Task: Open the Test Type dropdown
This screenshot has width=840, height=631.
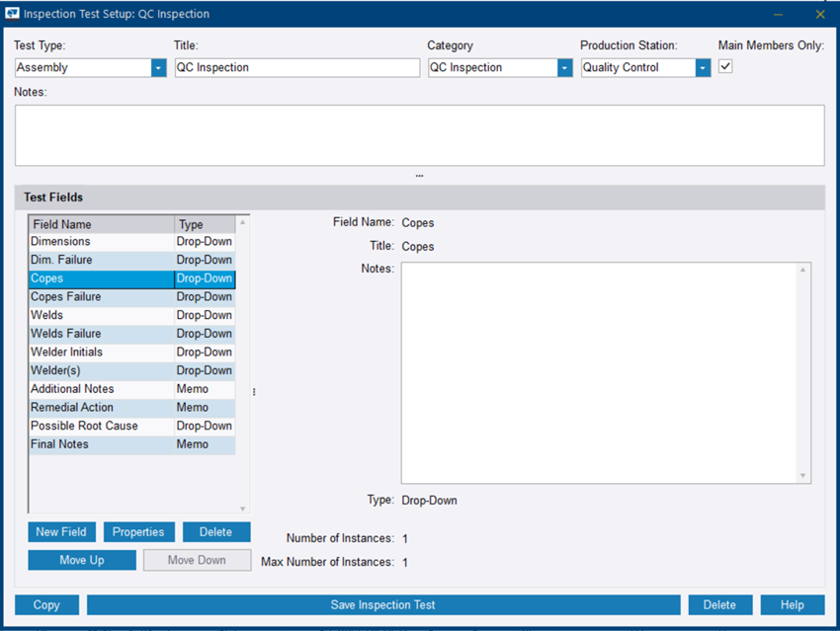Action: (158, 67)
